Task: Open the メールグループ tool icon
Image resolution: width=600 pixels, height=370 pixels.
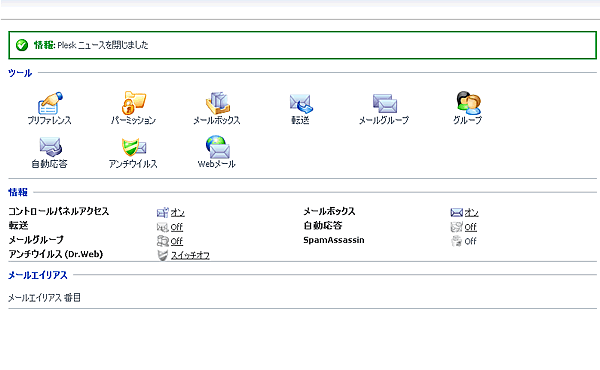Action: click(385, 103)
